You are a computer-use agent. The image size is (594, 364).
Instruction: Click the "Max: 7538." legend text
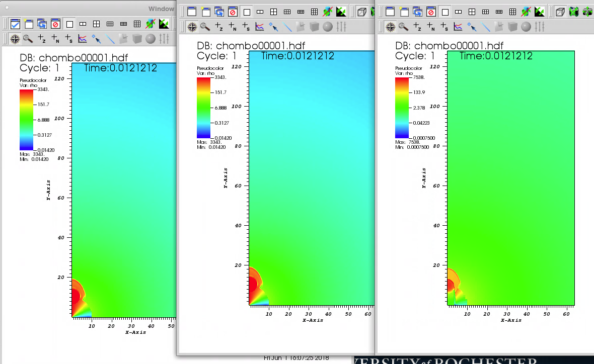click(x=407, y=142)
